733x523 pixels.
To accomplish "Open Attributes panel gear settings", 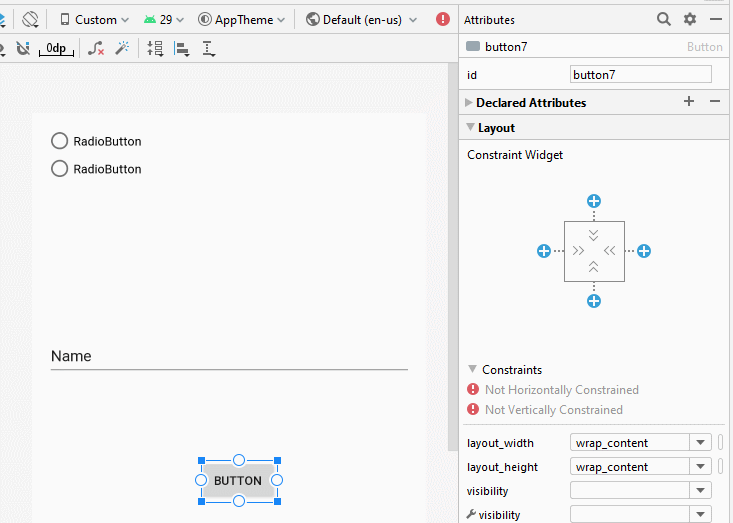I will 690,19.
